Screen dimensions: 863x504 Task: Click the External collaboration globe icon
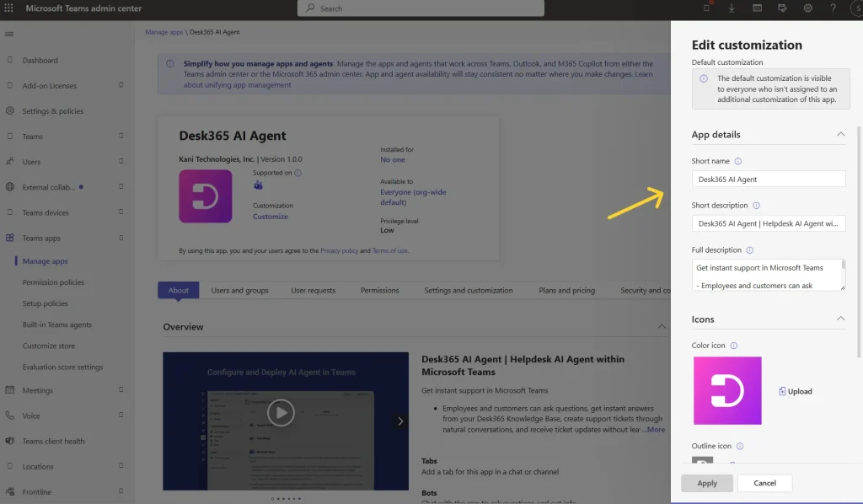coord(10,187)
